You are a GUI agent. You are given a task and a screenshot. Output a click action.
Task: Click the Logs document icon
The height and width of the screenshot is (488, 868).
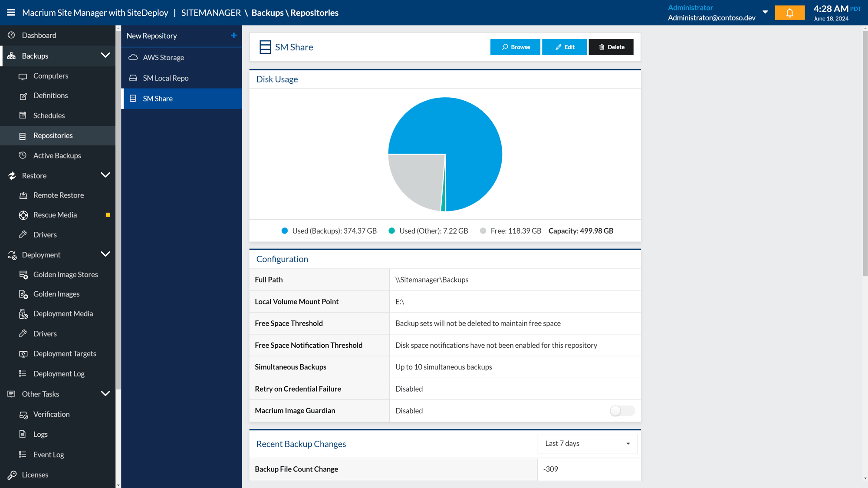coord(23,434)
